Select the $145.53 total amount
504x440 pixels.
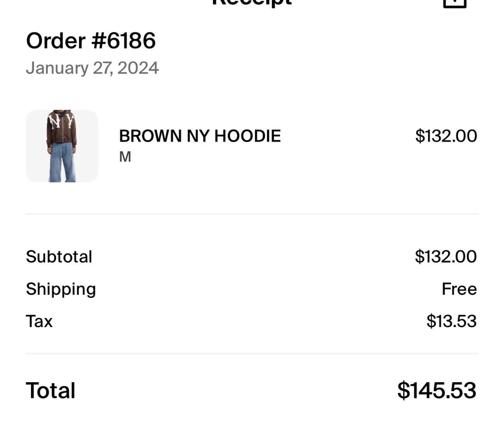(x=437, y=390)
